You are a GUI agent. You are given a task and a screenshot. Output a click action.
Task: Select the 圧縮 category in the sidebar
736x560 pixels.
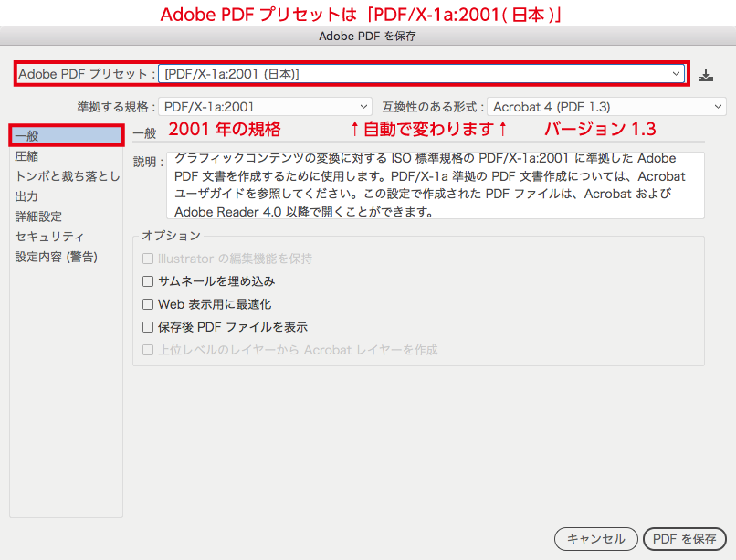(x=26, y=156)
